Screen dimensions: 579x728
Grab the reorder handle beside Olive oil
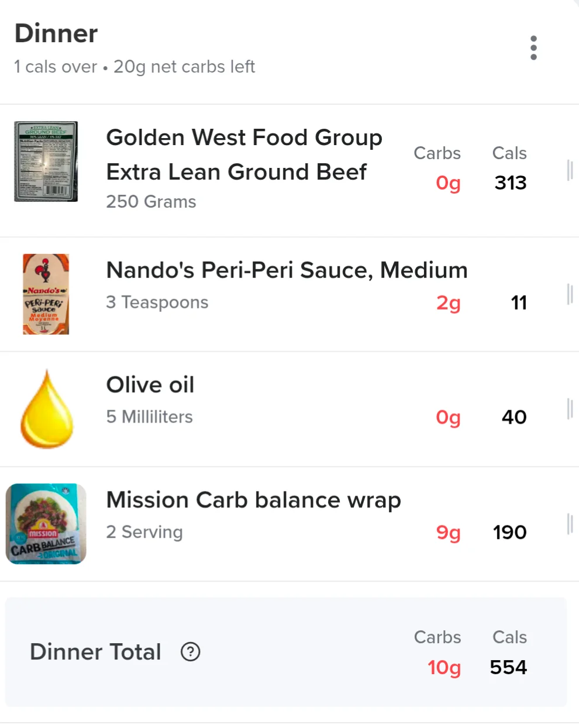pyautogui.click(x=570, y=408)
